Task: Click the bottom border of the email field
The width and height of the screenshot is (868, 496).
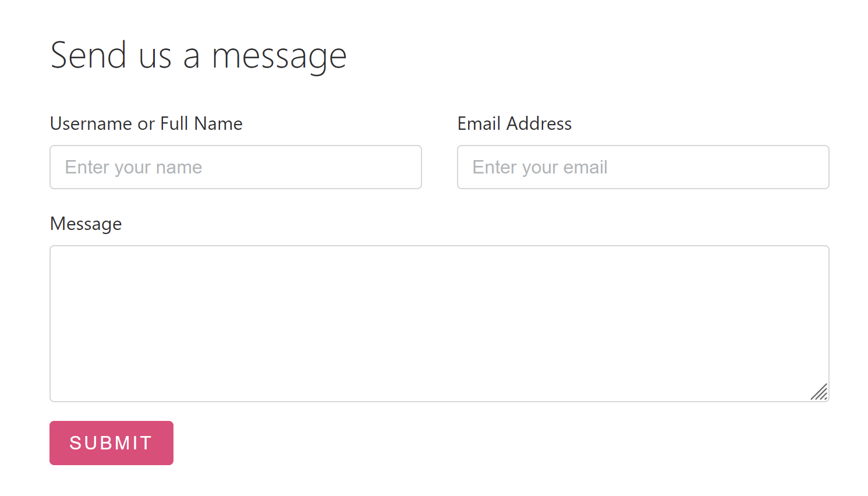Action: click(x=643, y=188)
